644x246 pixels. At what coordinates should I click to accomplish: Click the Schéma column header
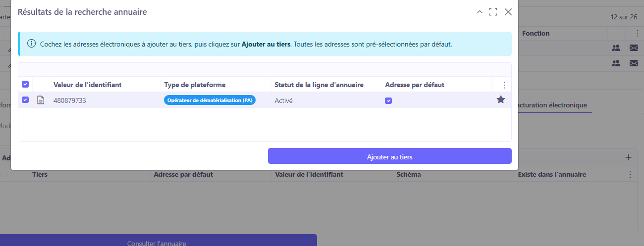409,174
